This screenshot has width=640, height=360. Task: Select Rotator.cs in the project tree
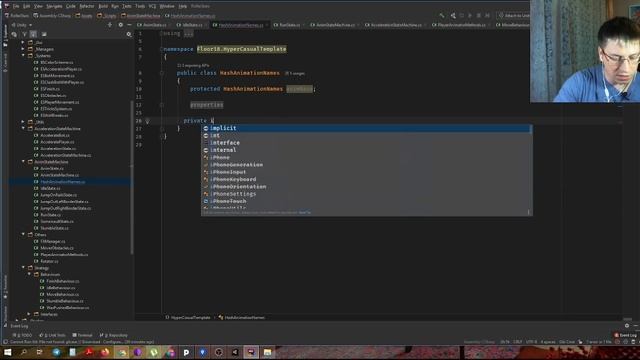coord(49,261)
